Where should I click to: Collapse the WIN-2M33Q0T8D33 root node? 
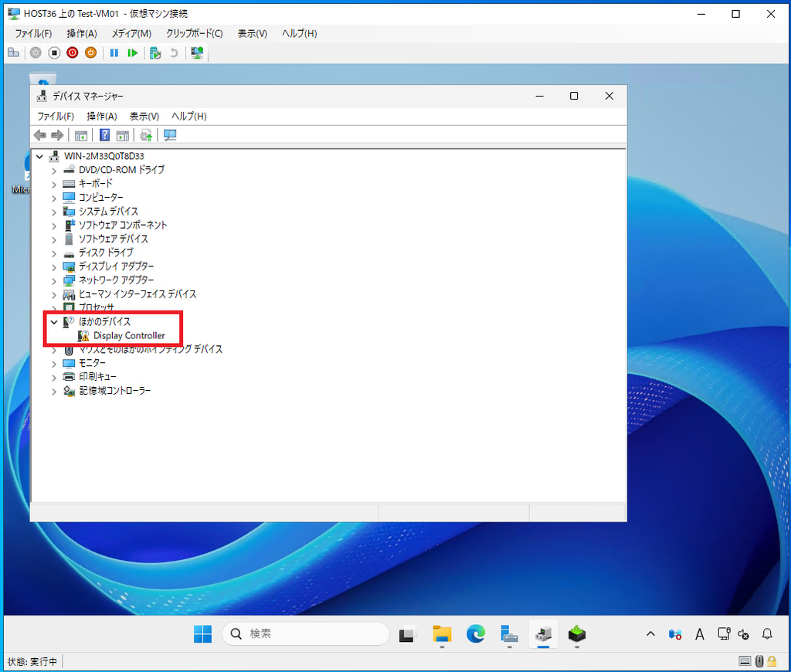[39, 156]
